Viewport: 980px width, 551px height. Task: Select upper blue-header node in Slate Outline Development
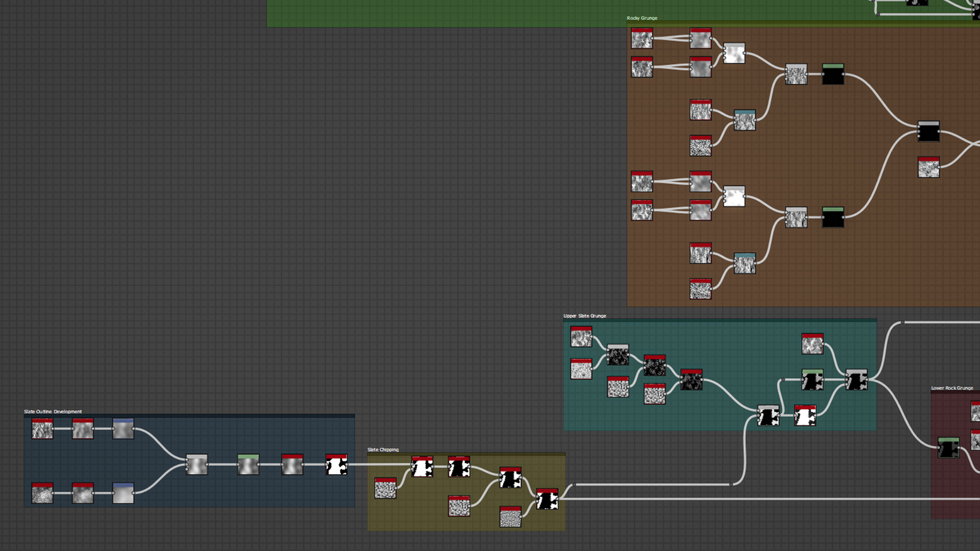(123, 429)
